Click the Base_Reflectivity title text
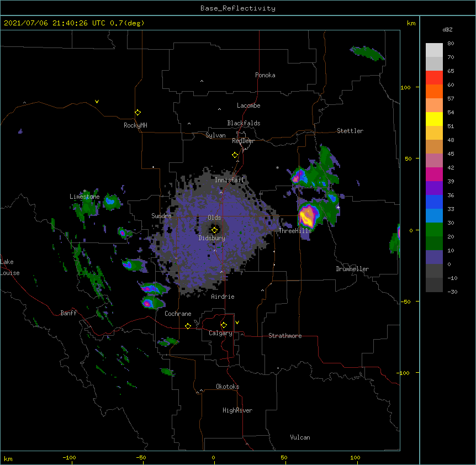This screenshot has width=476, height=465. tap(238, 8)
